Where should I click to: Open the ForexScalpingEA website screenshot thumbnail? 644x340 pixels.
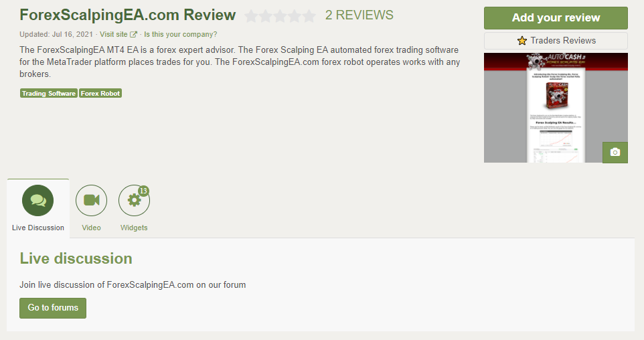pos(556,108)
